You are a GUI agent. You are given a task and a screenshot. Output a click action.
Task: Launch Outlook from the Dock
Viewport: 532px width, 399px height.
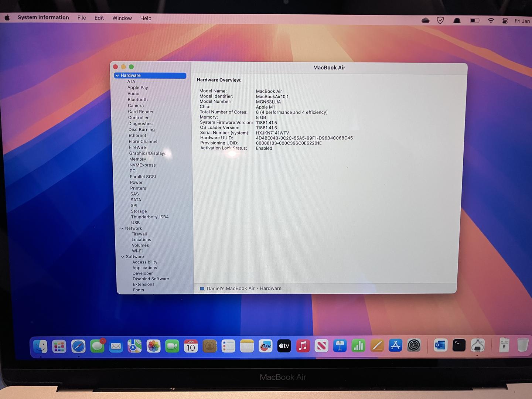tap(440, 345)
